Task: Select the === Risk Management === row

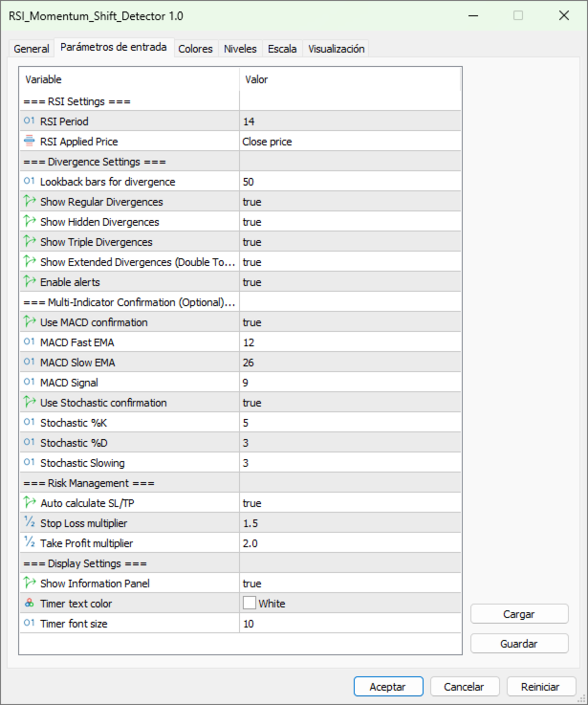Action: (x=241, y=483)
